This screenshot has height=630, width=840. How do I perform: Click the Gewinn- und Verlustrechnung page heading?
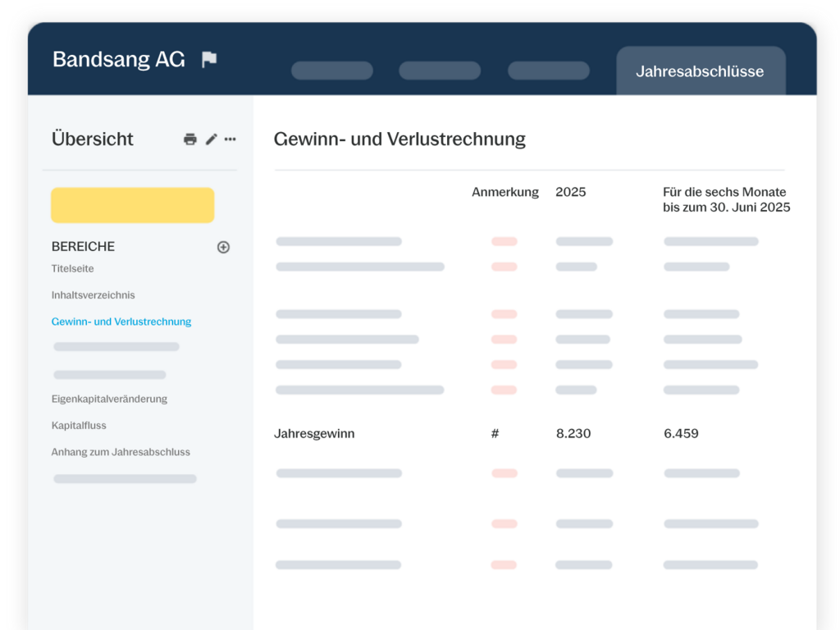click(399, 139)
